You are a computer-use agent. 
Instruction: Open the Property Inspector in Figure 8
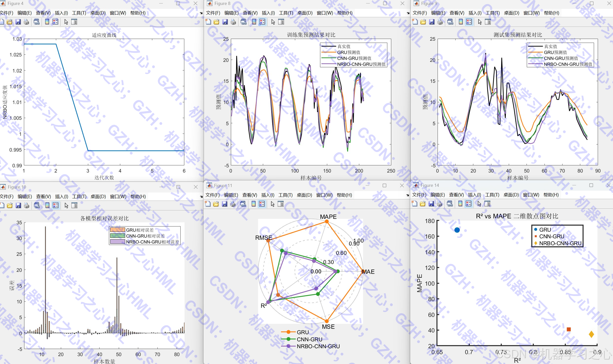281,22
